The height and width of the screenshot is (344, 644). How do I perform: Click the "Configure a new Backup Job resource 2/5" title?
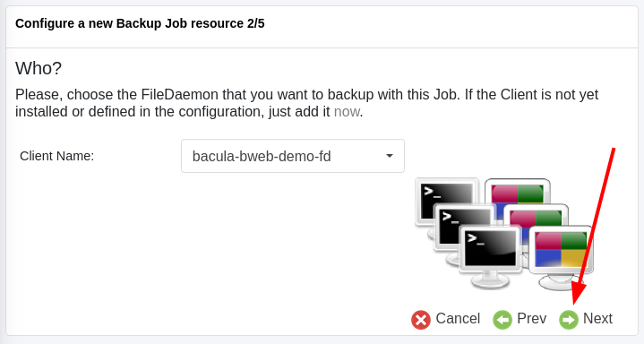140,23
